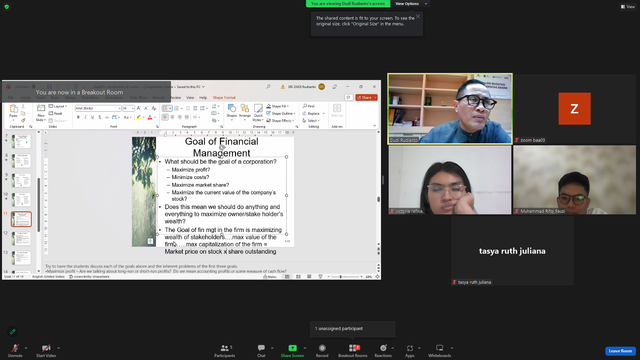Click the slide title Goal of Financial Management
This screenshot has height=360, width=640.
point(222,147)
